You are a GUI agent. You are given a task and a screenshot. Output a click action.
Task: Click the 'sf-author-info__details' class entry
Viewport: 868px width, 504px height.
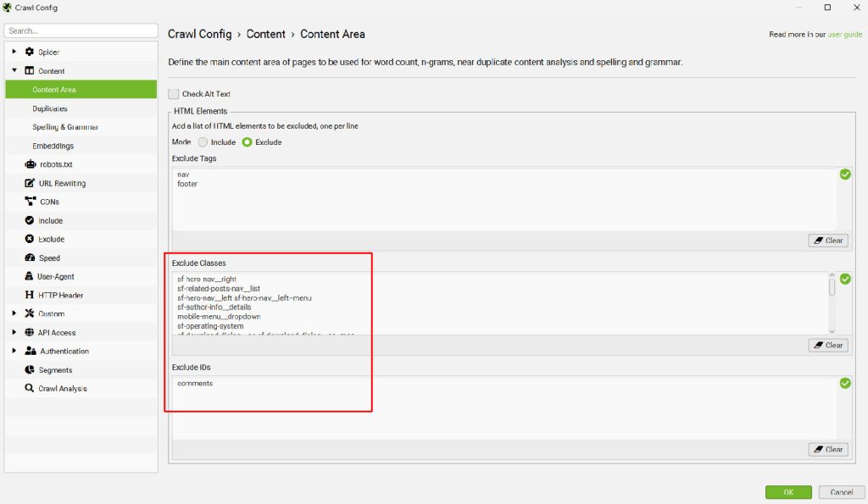click(x=214, y=307)
